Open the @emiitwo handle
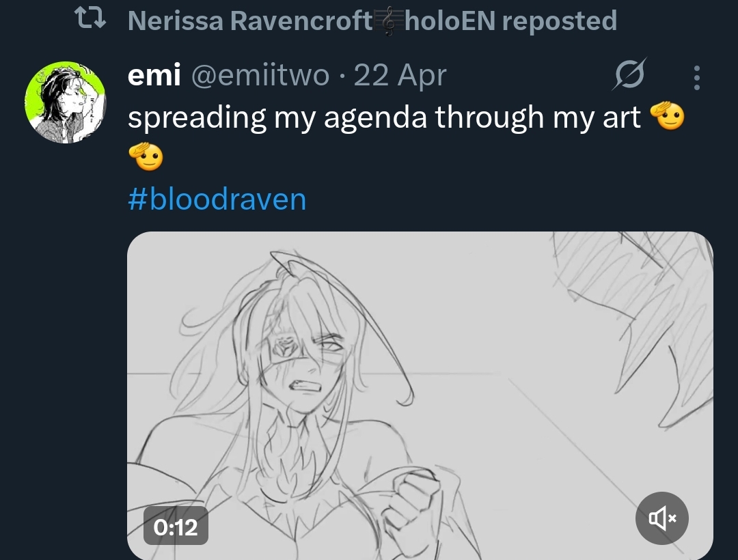Image resolution: width=738 pixels, height=560 pixels. 260,75
